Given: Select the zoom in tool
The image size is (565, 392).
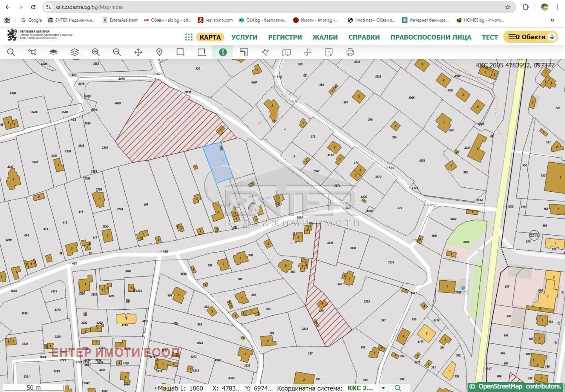Looking at the screenshot, I should click(96, 52).
